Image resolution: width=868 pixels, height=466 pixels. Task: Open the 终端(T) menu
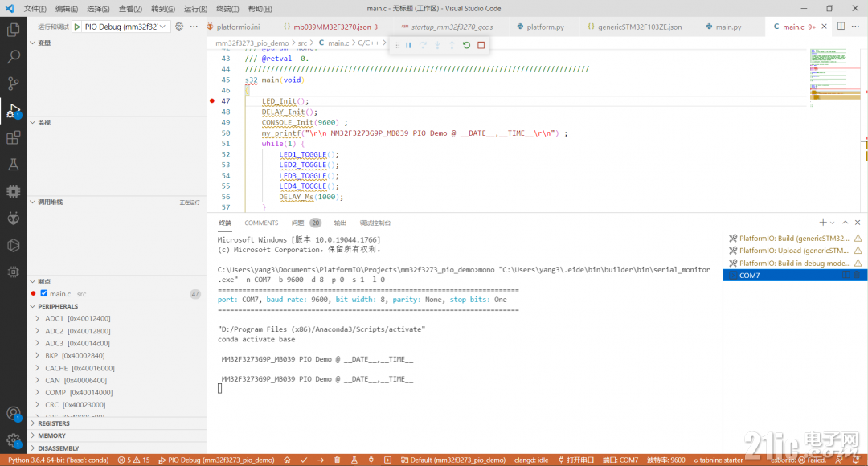pos(227,9)
